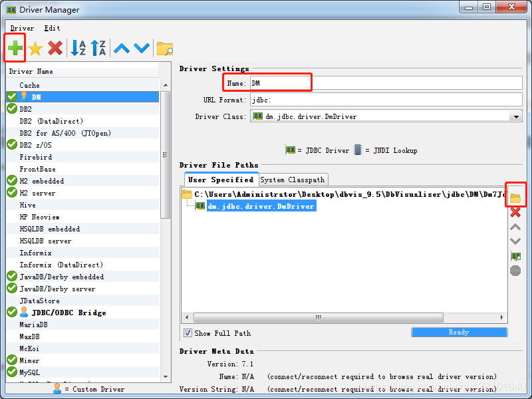Select the MariaDB driver

(x=82, y=325)
